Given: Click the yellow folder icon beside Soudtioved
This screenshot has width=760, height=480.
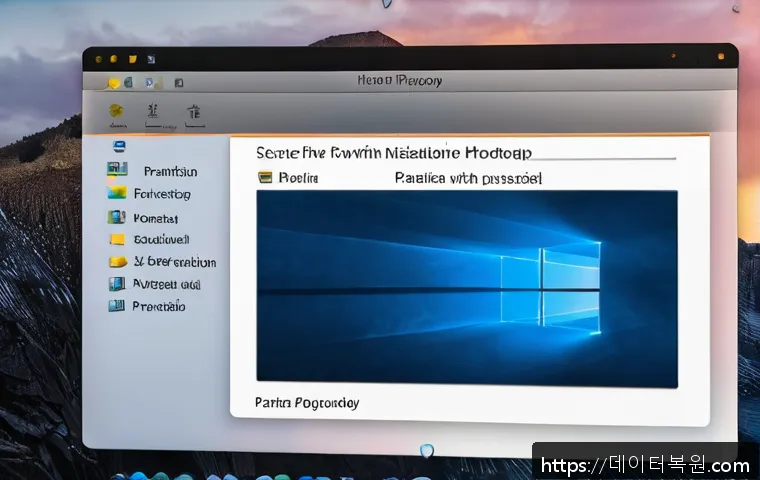Looking at the screenshot, I should tap(117, 239).
